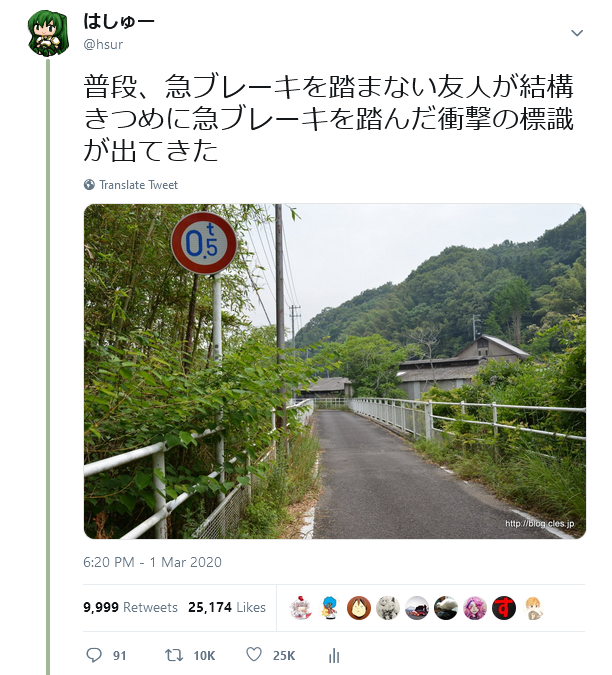Screen dimensions: 612x675
Task: View the 25,174 Likes list
Action: coord(227,607)
